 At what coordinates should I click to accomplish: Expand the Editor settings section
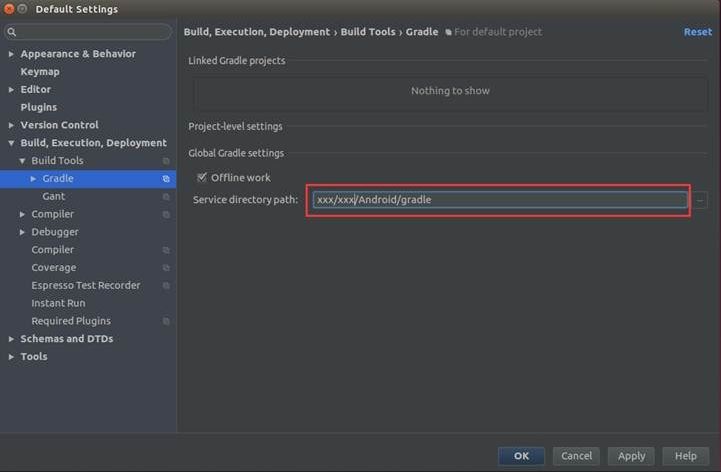pyautogui.click(x=11, y=90)
